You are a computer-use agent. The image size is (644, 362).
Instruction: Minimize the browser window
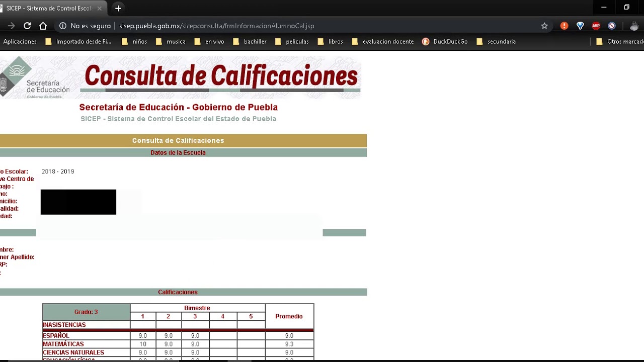click(x=604, y=8)
